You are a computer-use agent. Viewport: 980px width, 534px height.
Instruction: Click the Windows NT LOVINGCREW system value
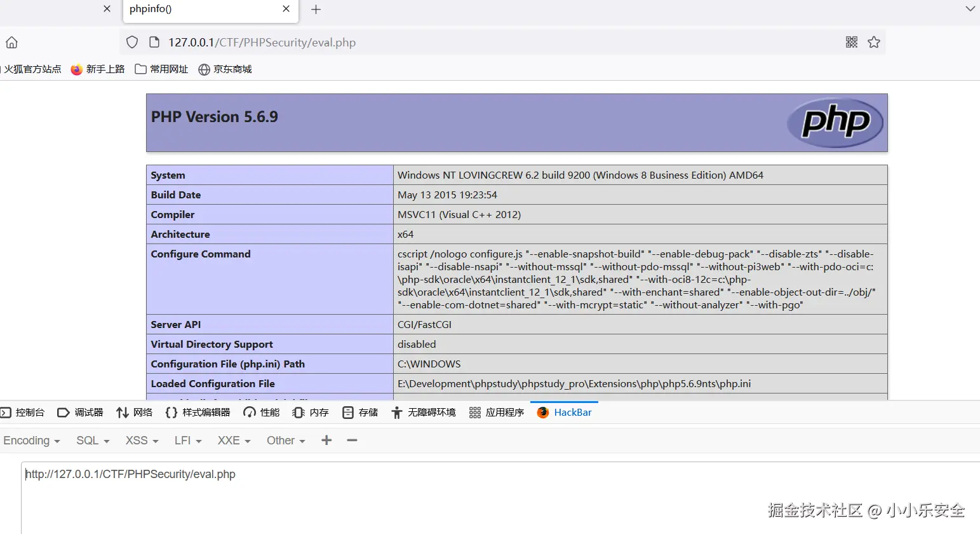click(581, 175)
